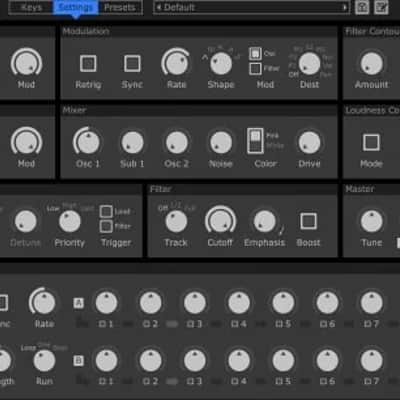Image resolution: width=400 pixels, height=400 pixels.
Task: Click the Filter Contour Amount knob
Action: [371, 63]
